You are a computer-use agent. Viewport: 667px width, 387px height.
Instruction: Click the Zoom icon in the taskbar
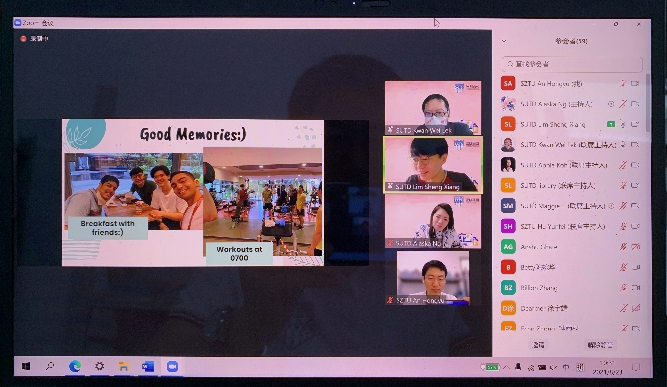pos(172,366)
